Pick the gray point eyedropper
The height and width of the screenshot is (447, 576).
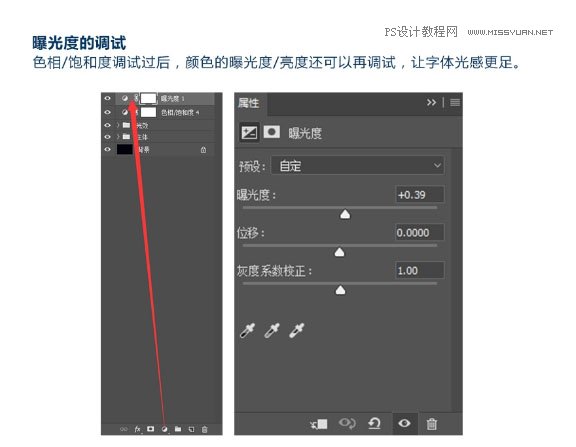(x=272, y=331)
